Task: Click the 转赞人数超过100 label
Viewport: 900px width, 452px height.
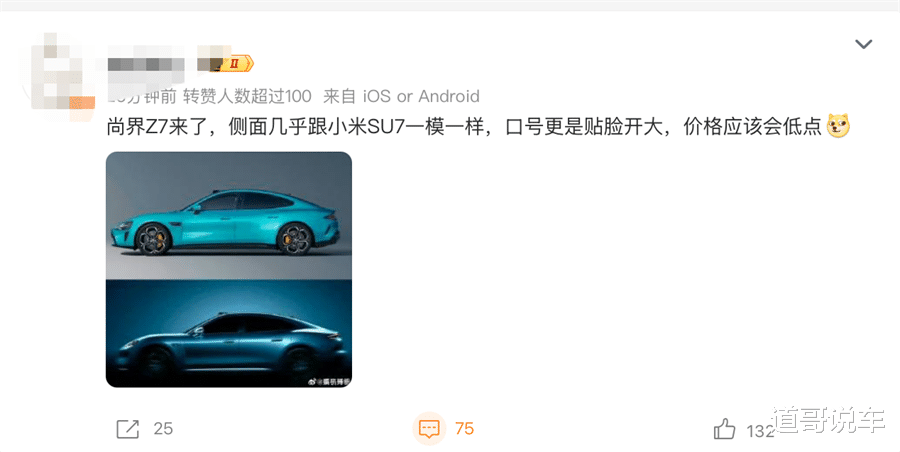Action: [247, 96]
